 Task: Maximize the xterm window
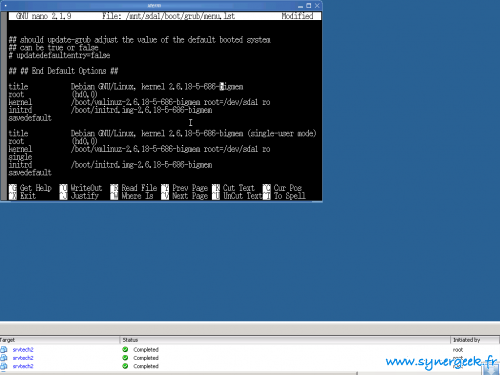(309, 6)
